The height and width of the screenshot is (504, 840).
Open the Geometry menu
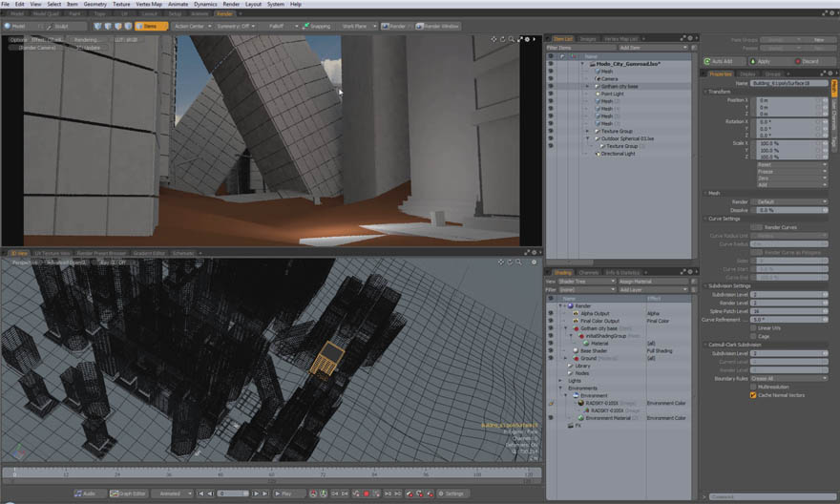tap(94, 4)
